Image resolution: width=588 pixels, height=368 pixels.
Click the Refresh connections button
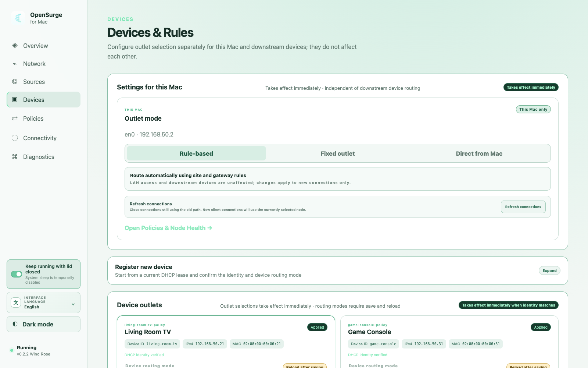(523, 207)
